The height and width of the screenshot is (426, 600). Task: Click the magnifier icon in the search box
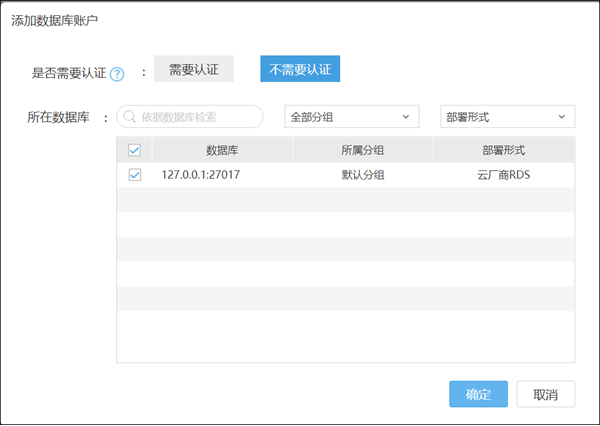[130, 117]
